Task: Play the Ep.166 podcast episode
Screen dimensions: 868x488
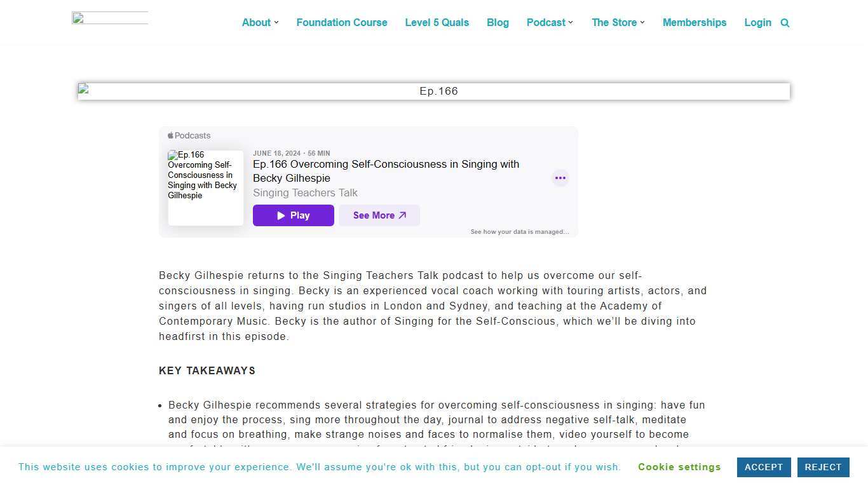Action: 294,215
